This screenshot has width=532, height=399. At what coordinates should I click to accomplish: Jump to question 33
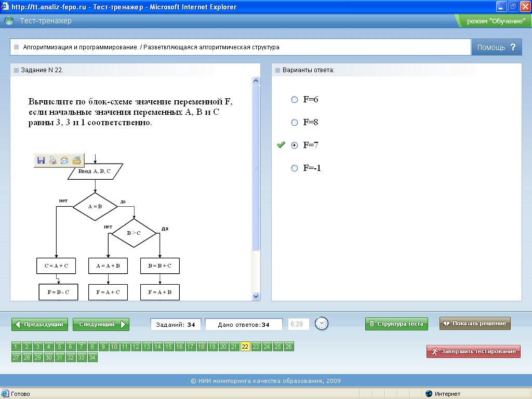click(81, 357)
